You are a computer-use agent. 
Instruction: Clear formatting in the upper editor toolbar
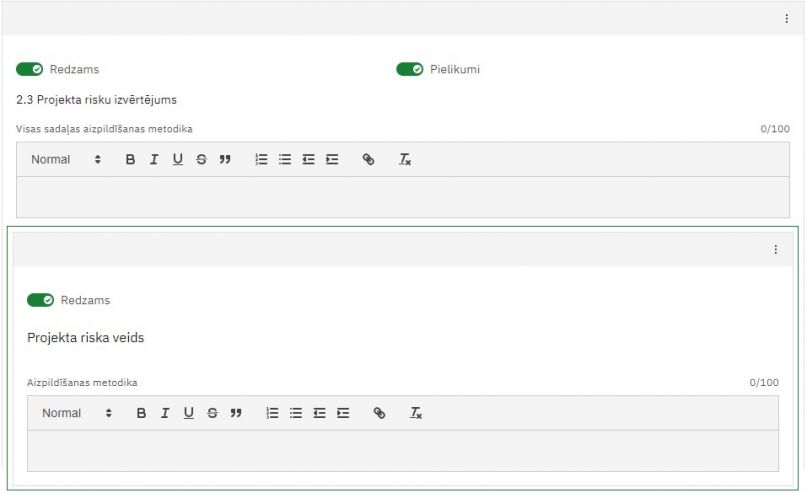tap(405, 160)
